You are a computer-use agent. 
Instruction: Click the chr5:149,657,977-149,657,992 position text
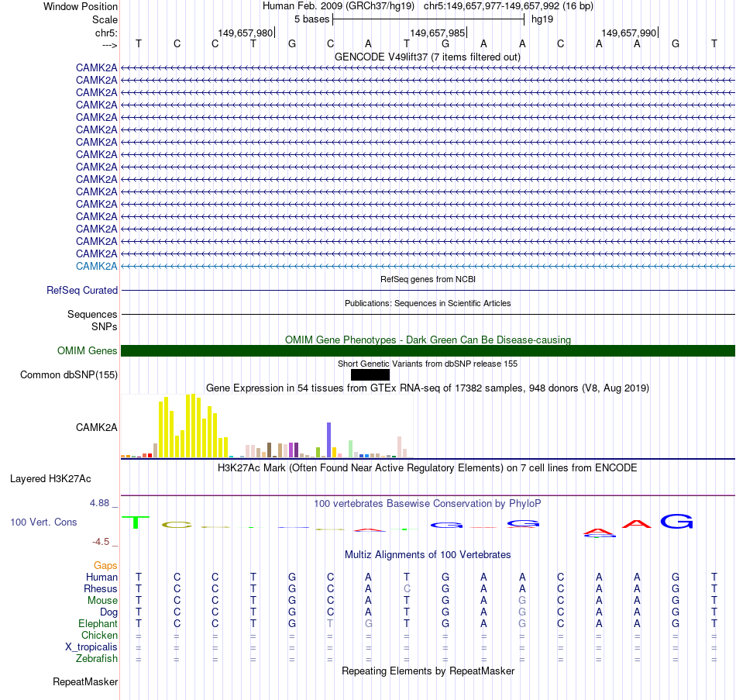508,6
